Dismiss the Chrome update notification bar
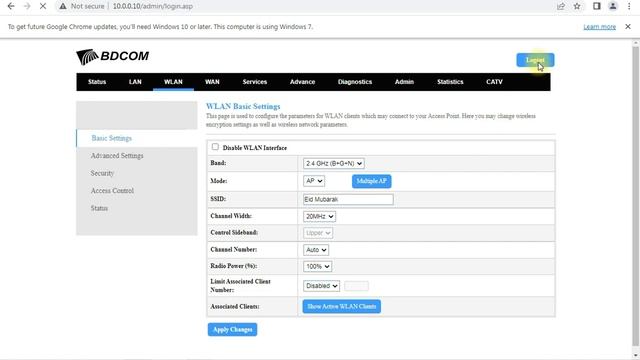Viewport: 640px width, 360px height. [628, 27]
